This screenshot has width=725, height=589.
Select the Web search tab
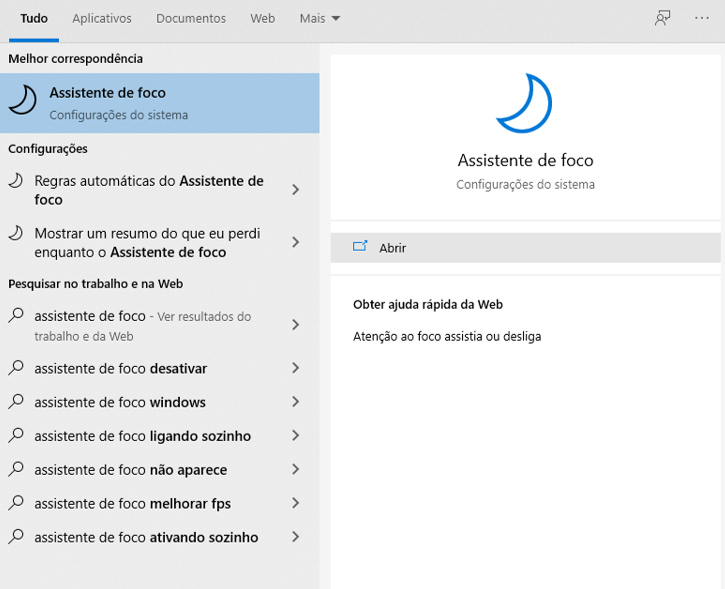point(262,18)
